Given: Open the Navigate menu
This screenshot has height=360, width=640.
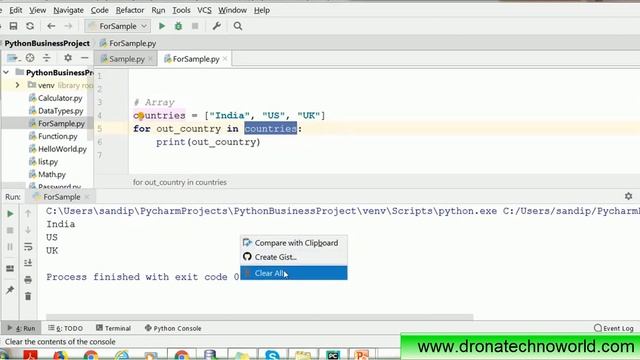Looking at the screenshot, I should pyautogui.click(x=69, y=10).
